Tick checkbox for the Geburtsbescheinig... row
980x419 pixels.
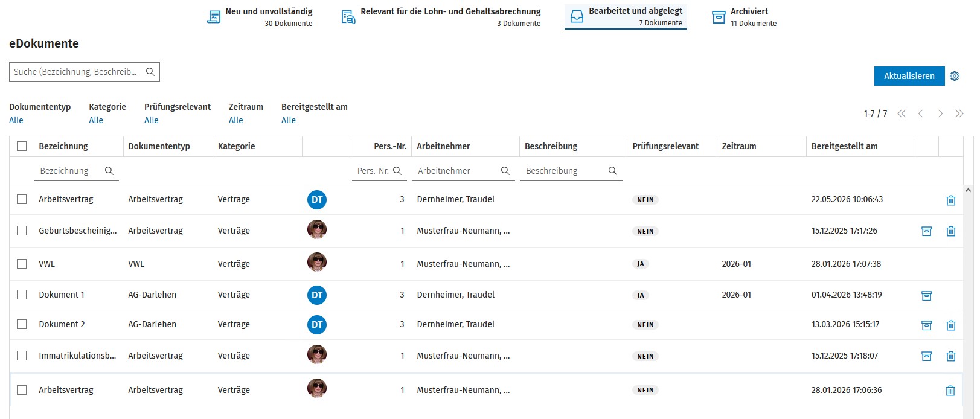pos(22,231)
